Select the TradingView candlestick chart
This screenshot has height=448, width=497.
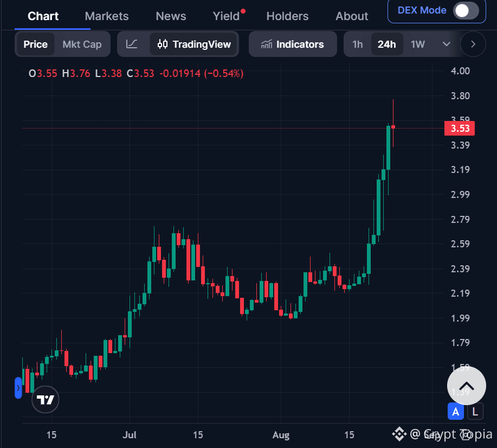pyautogui.click(x=194, y=44)
